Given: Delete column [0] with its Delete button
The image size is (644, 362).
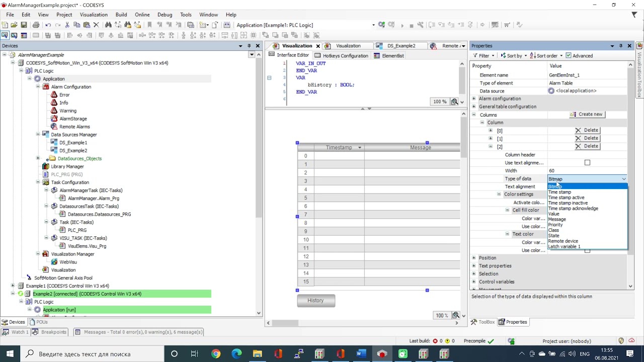Looking at the screenshot, I should click(587, 130).
